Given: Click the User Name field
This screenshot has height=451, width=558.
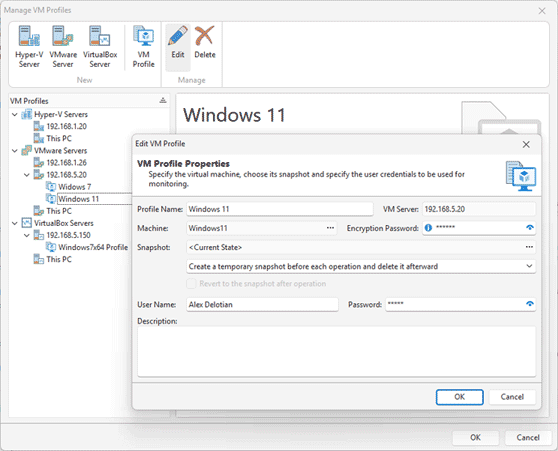Looking at the screenshot, I should 262,305.
